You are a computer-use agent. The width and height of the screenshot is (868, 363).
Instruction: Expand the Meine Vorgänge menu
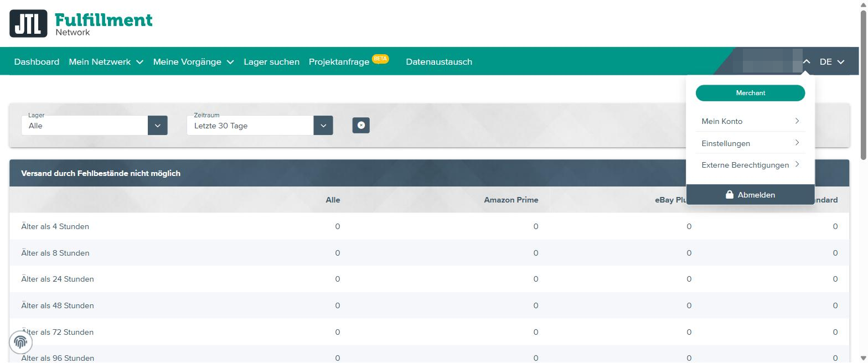pos(193,62)
